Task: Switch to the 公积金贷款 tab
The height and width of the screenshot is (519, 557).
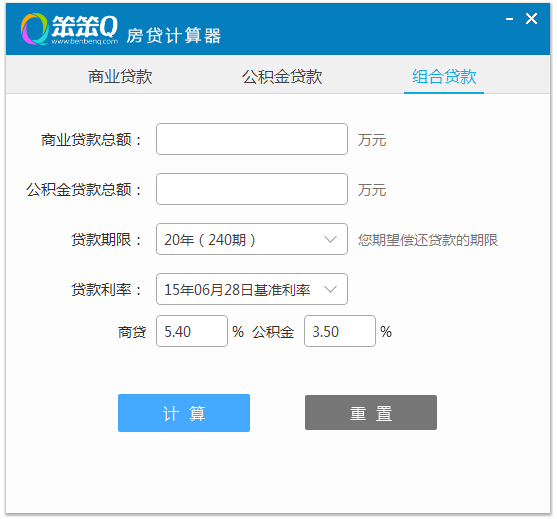Action: coord(282,76)
